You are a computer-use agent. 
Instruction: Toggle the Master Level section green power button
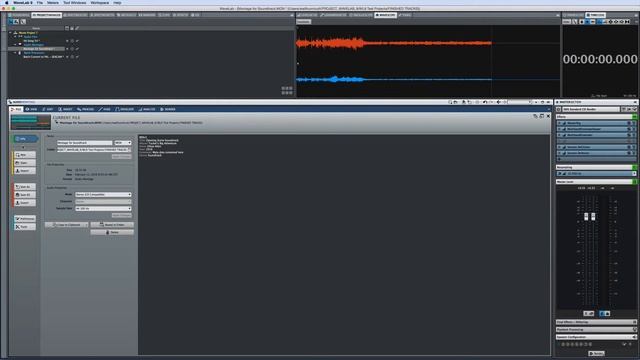tap(635, 182)
